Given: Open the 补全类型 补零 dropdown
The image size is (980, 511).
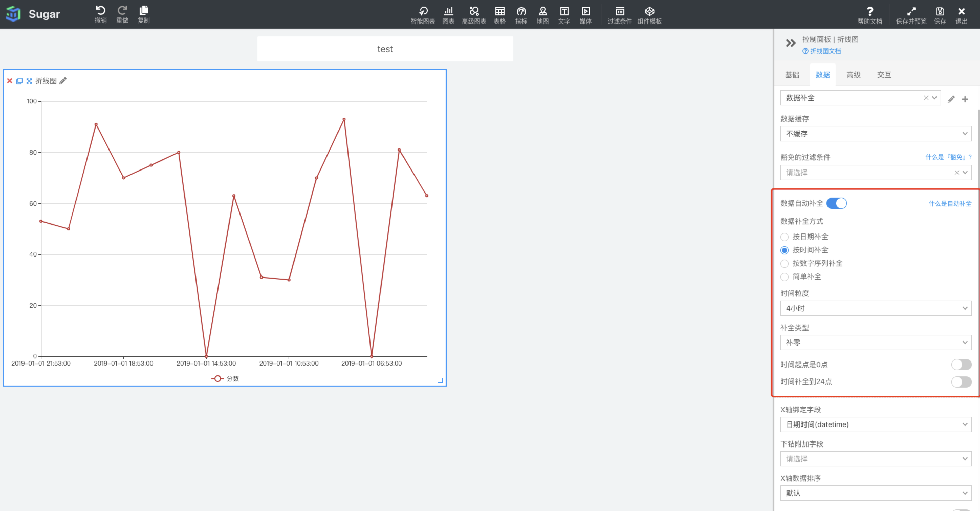Looking at the screenshot, I should tap(876, 342).
